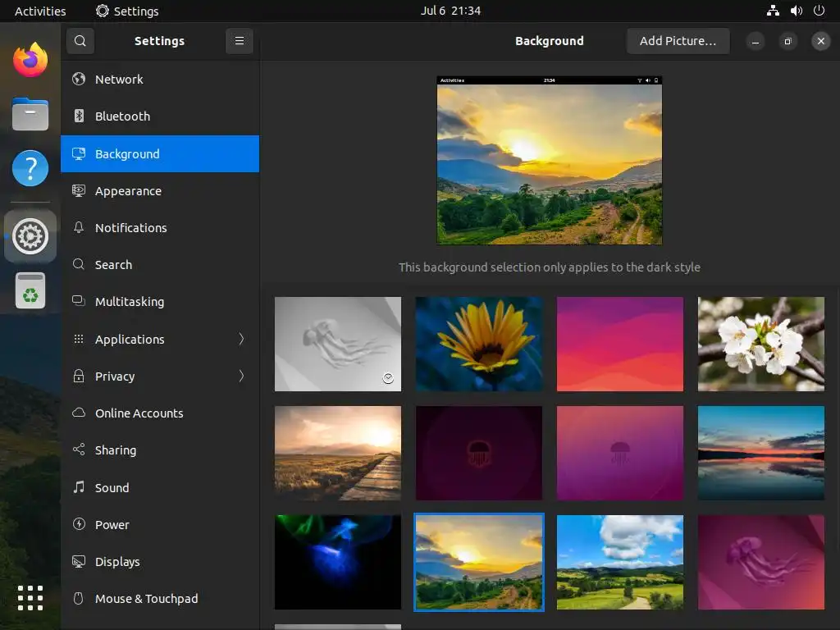Select the green hills cloudy sky wallpaper
840x630 pixels.
[620, 562]
